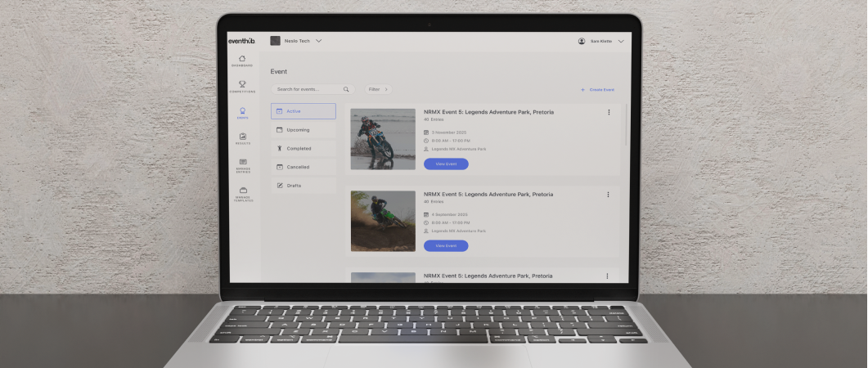Select the Events icon in the sidebar
This screenshot has height=368, width=868.
click(242, 111)
